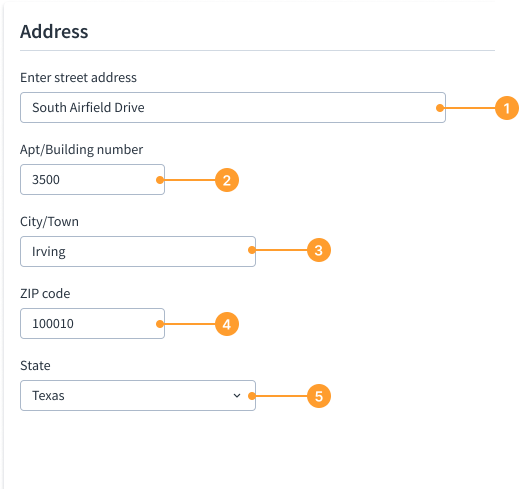
Task: Click the 'State' label above the dropdown
Action: (35, 366)
